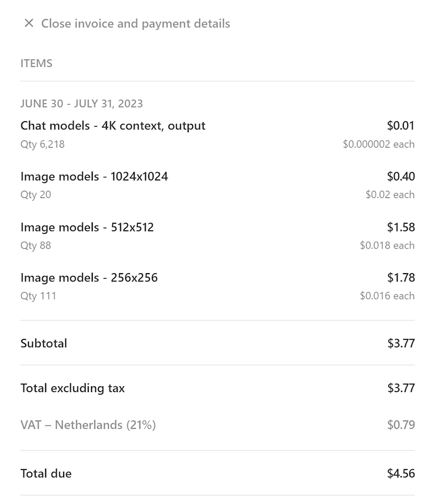Select the ITEMS section heading
439x504 pixels.
pyautogui.click(x=36, y=63)
